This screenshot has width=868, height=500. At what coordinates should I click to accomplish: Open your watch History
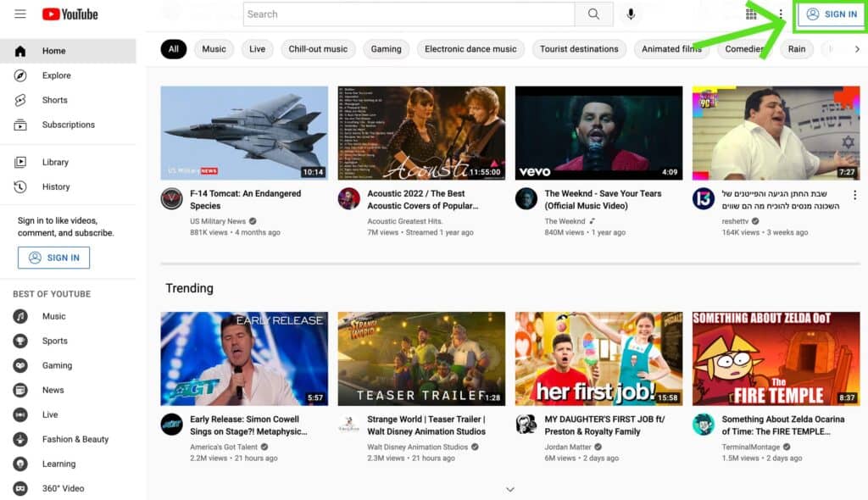coord(56,186)
